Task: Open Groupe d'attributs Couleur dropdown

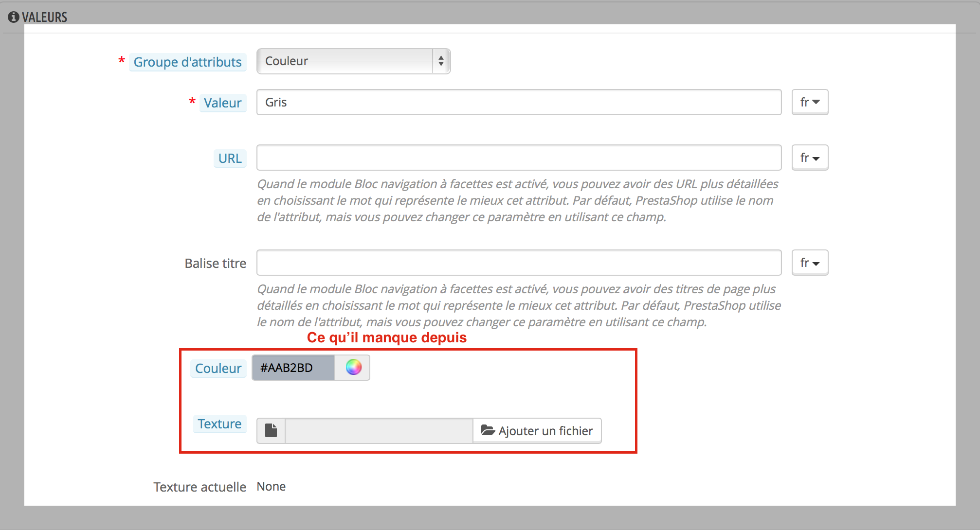Action: coord(345,61)
